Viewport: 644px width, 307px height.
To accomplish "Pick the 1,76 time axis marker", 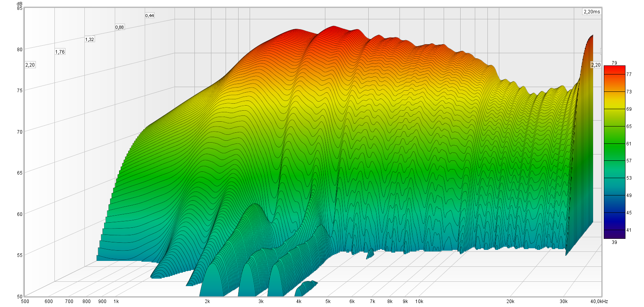I will click(x=60, y=52).
